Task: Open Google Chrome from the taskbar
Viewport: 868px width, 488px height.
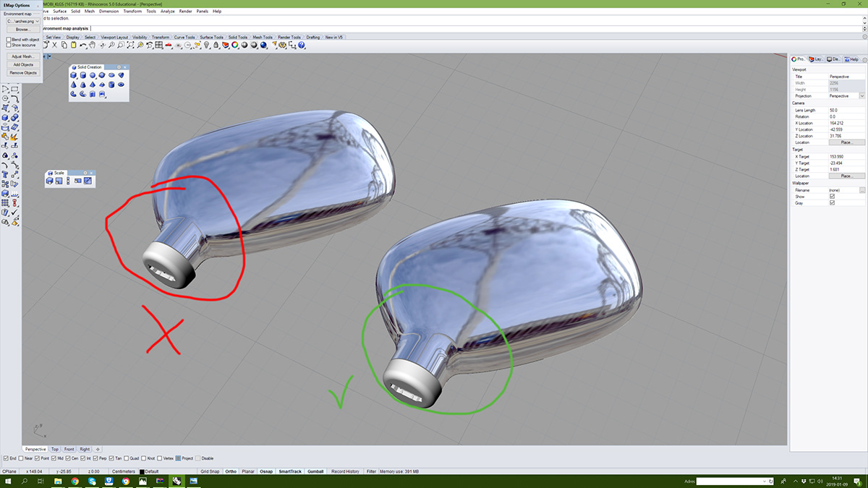Action: (x=75, y=481)
